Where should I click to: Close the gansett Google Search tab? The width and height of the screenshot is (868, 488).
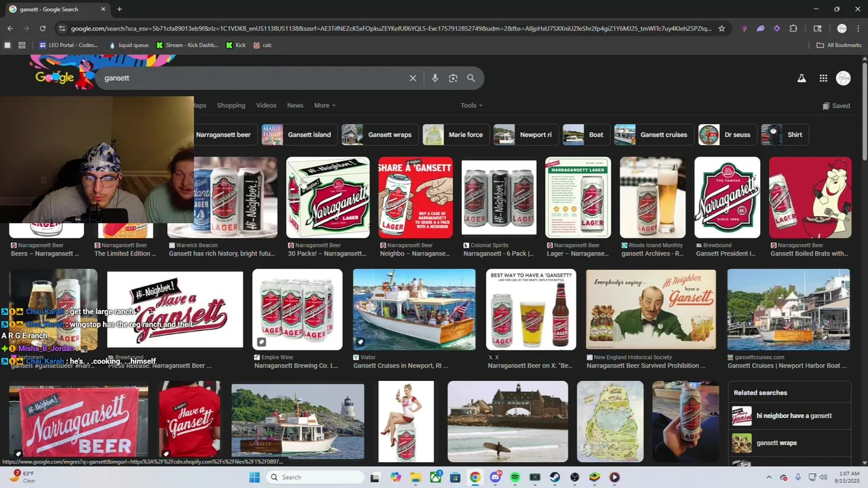(x=103, y=9)
